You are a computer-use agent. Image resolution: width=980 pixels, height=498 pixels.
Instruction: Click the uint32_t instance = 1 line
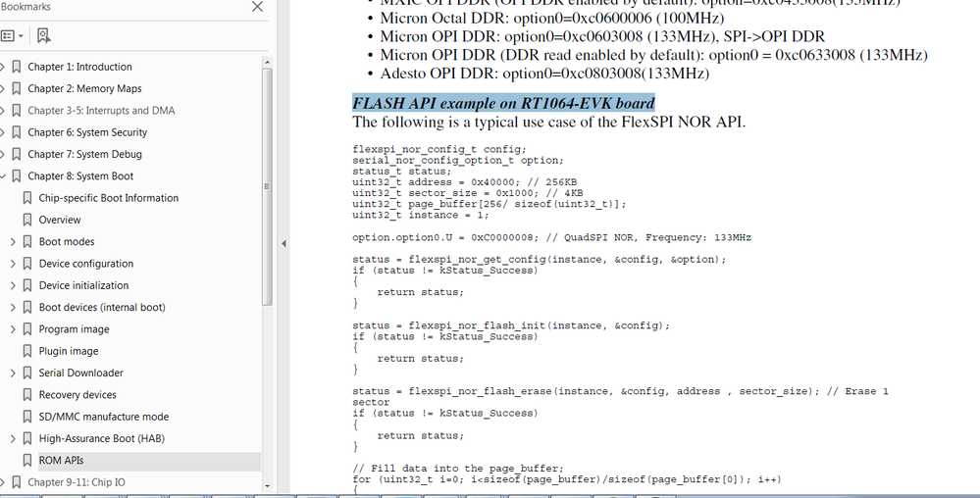(421, 215)
